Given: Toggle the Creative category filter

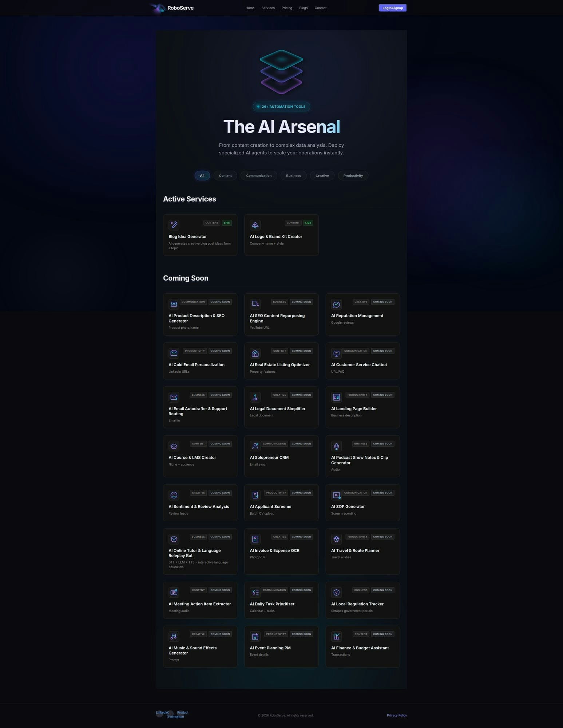Looking at the screenshot, I should click(x=322, y=175).
